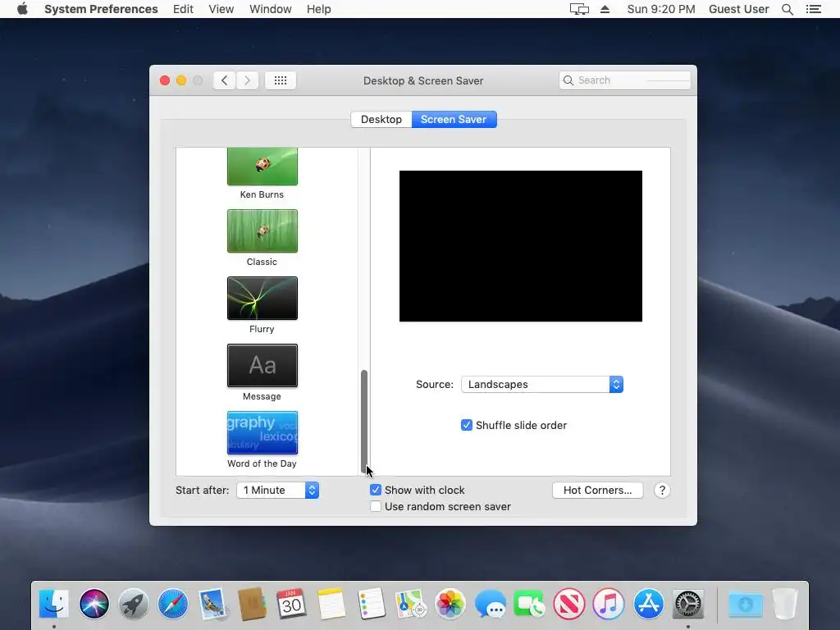Select the Word of the Day screen saver
The height and width of the screenshot is (630, 840).
(x=262, y=433)
